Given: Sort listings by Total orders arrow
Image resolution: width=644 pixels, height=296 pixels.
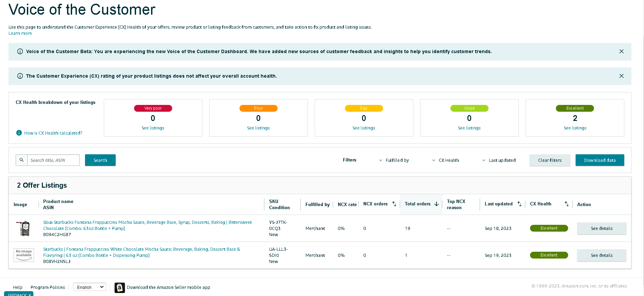Looking at the screenshot, I should tap(436, 204).
